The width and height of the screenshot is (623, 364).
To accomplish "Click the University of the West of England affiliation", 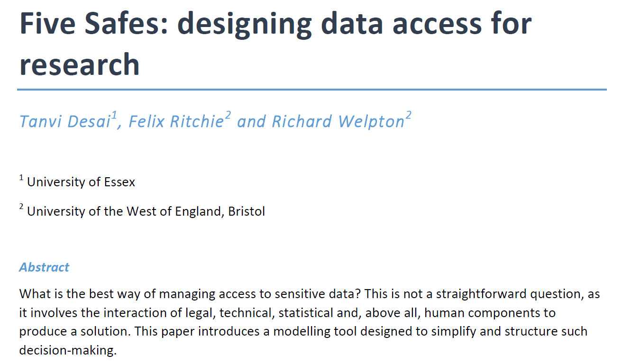I will [x=146, y=211].
